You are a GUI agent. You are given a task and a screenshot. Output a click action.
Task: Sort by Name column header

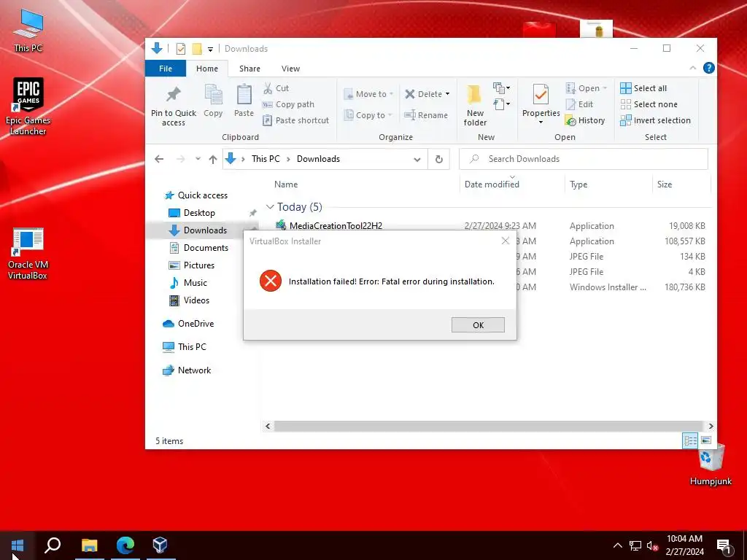click(286, 184)
